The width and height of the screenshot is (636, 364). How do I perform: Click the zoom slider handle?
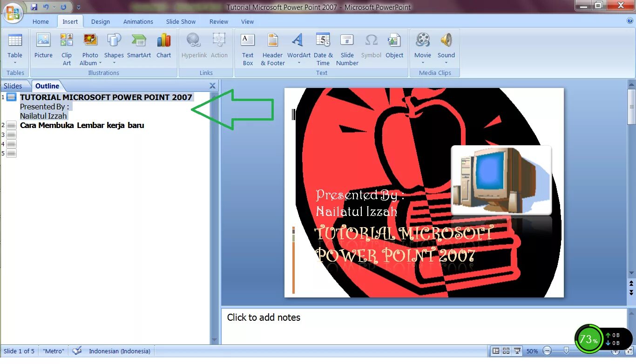pos(566,351)
